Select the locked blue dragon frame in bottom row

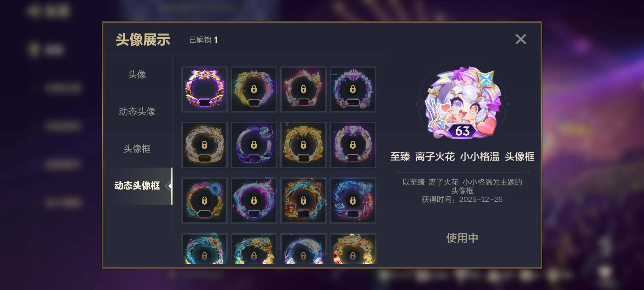204,248
